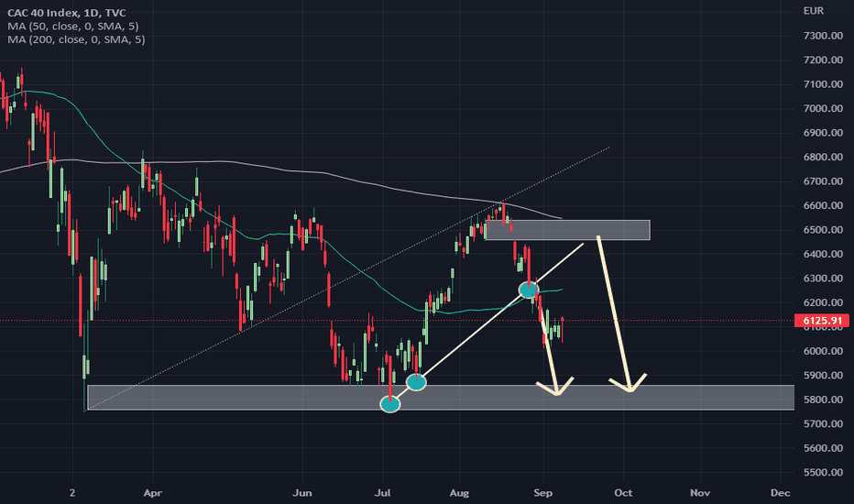Click the CAC 40 Index chart title

tap(67, 13)
